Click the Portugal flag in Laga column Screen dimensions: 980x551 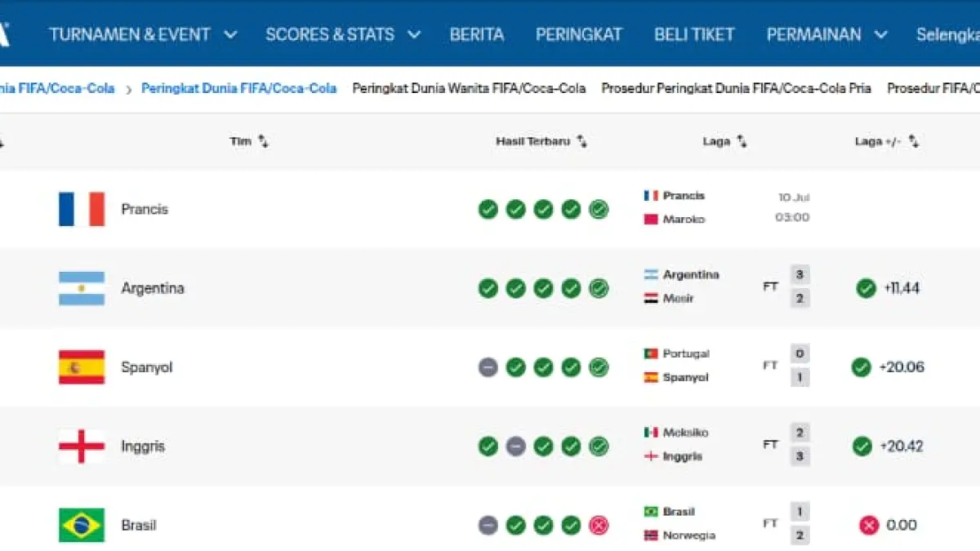point(651,353)
